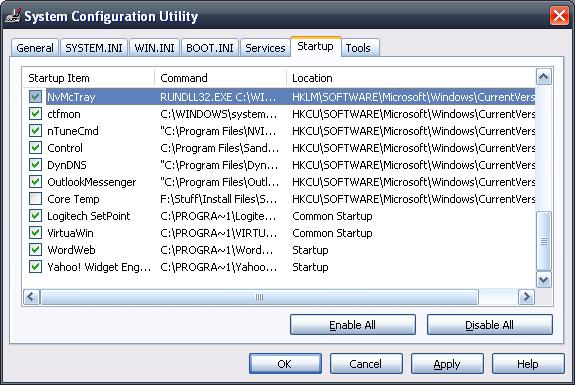Toggle the VirtuaWin checkbox

point(35,232)
